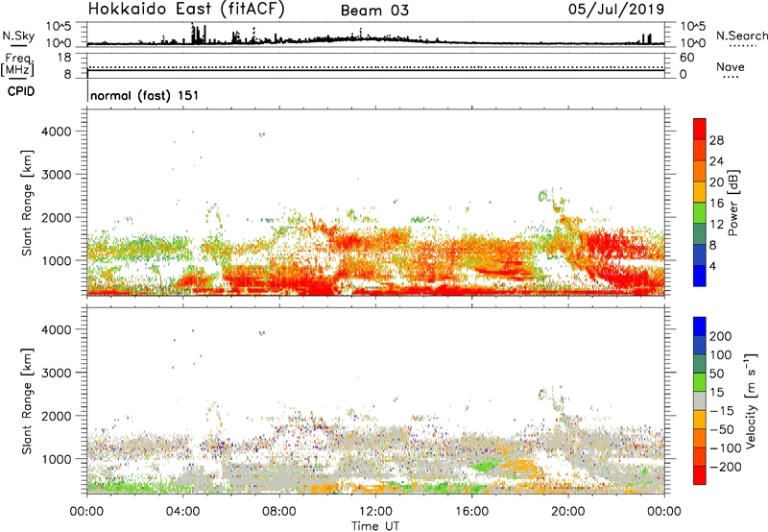Click the '16:00' time axis label
Image resolution: width=768 pixels, height=532 pixels.
pos(471,512)
